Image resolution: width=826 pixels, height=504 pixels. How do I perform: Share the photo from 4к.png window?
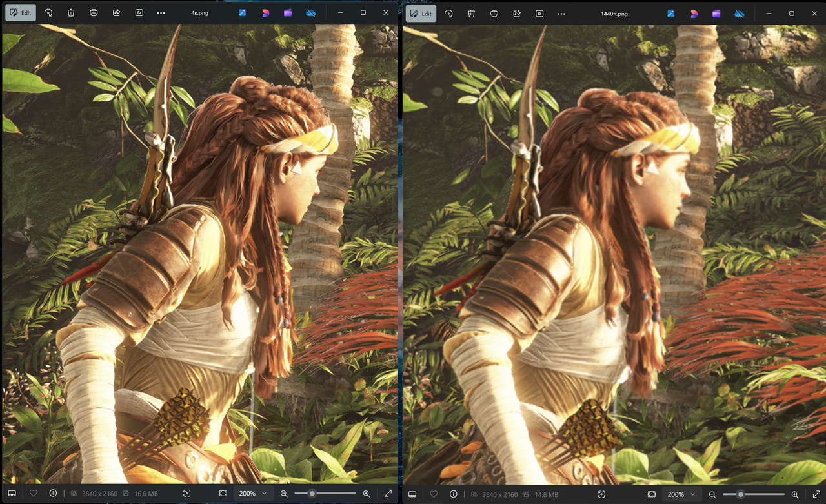pyautogui.click(x=116, y=13)
